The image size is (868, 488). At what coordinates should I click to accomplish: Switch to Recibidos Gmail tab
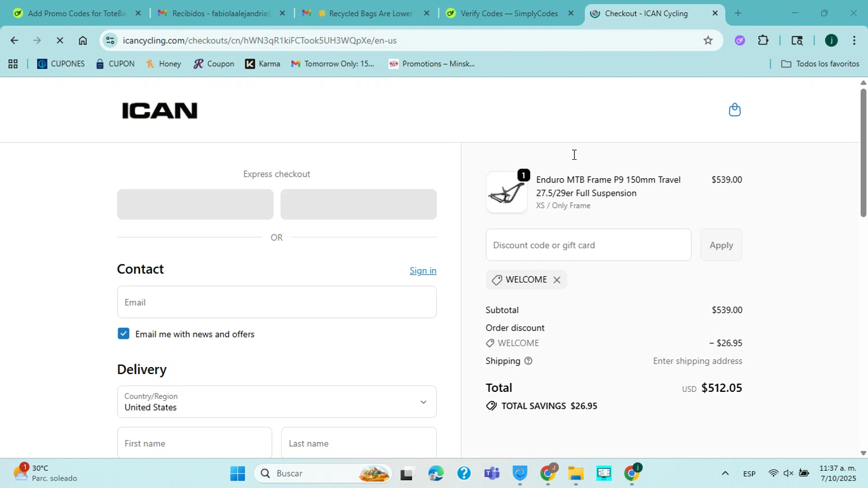click(x=220, y=13)
